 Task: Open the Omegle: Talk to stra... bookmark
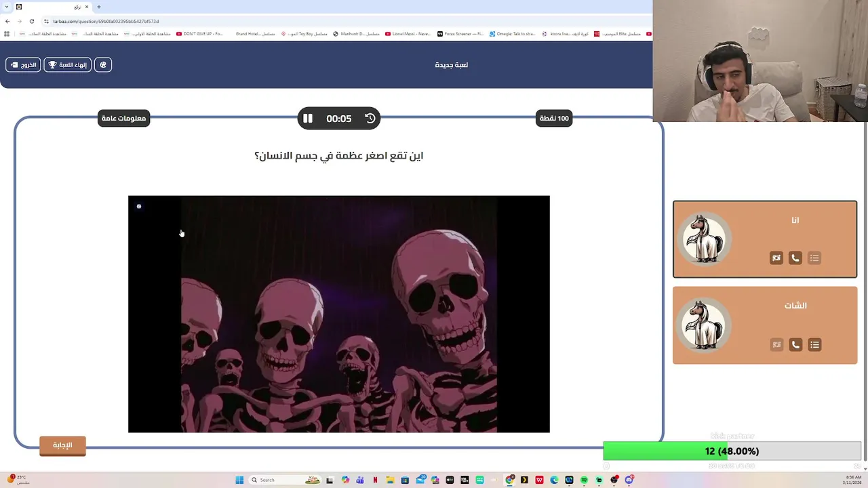pos(513,34)
